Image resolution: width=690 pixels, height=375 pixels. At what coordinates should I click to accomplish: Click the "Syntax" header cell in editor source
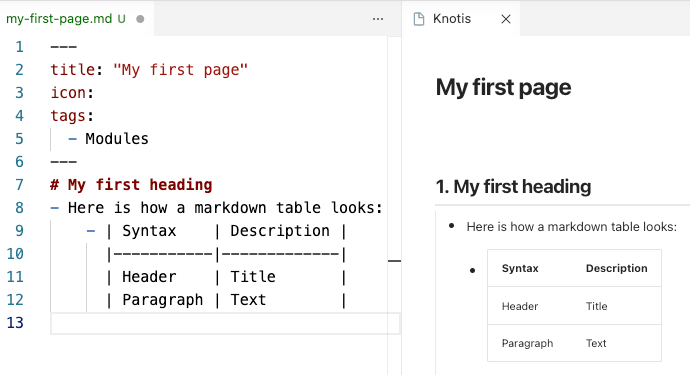149,231
